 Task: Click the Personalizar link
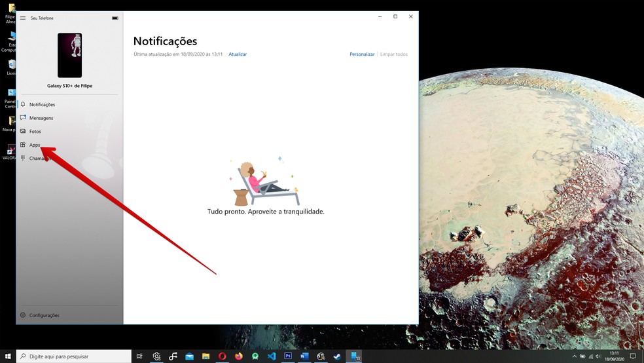362,54
